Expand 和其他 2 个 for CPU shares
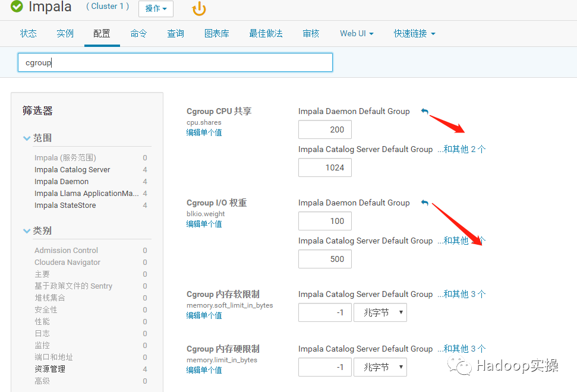The image size is (577, 392). [x=462, y=149]
